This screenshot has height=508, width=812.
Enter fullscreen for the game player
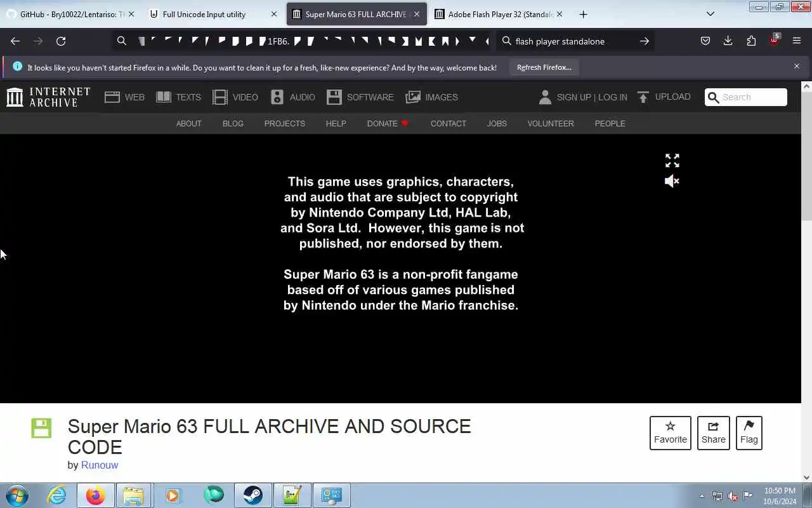click(672, 161)
